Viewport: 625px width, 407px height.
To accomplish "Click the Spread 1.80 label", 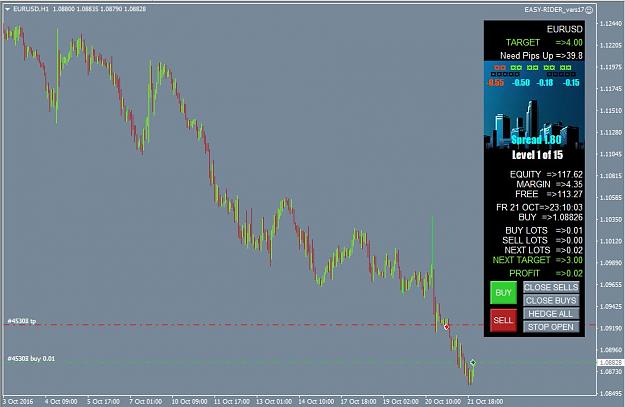I will [x=536, y=140].
